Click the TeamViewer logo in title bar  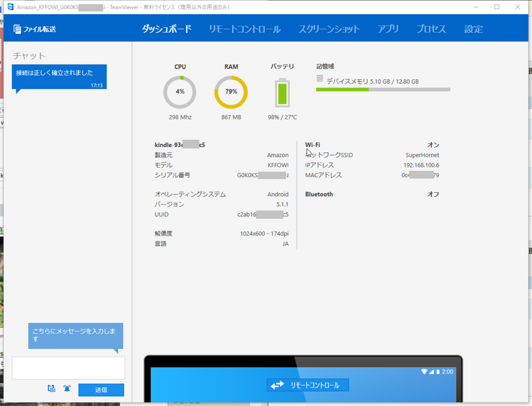(x=10, y=7)
